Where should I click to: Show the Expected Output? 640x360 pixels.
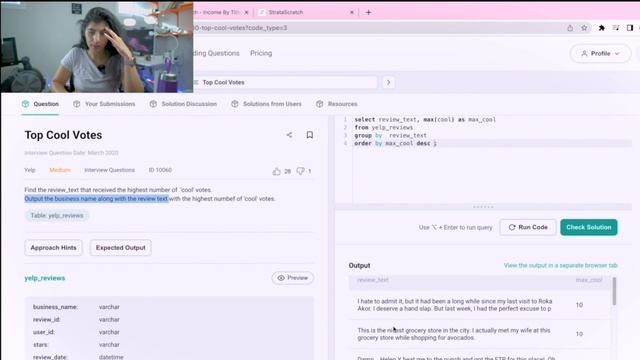coord(120,248)
